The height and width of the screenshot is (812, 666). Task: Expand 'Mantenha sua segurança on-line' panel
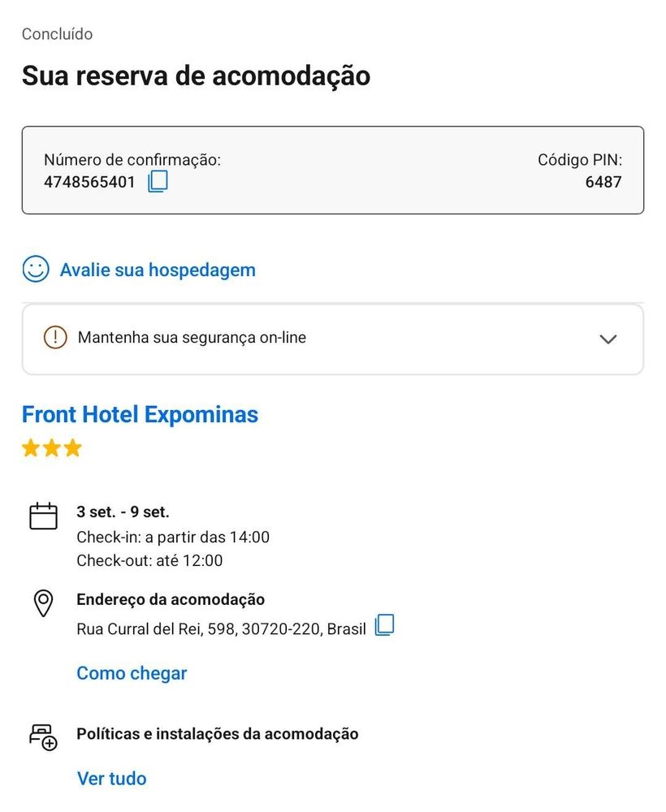coord(192,338)
